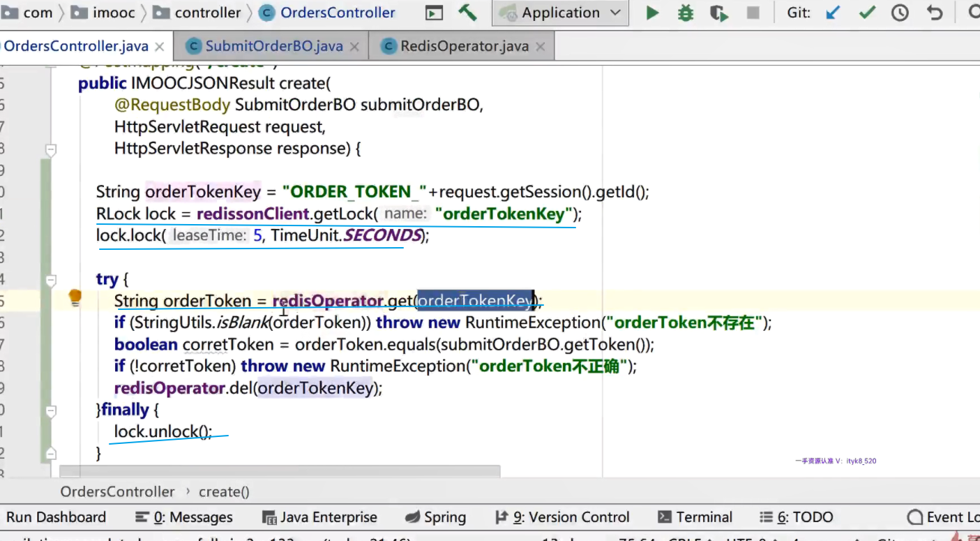Screen dimensions: 980x541
Task: Click the getLock method call
Action: [x=343, y=214]
